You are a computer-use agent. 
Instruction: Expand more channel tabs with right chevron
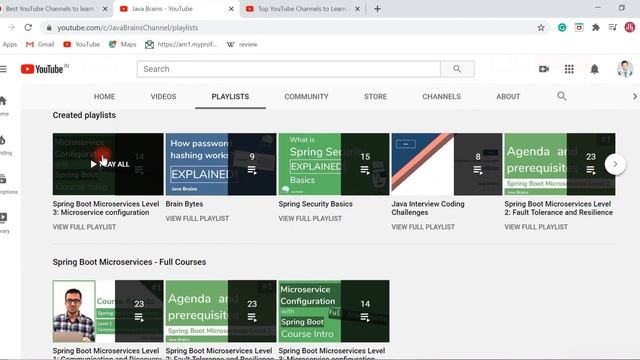[x=634, y=96]
